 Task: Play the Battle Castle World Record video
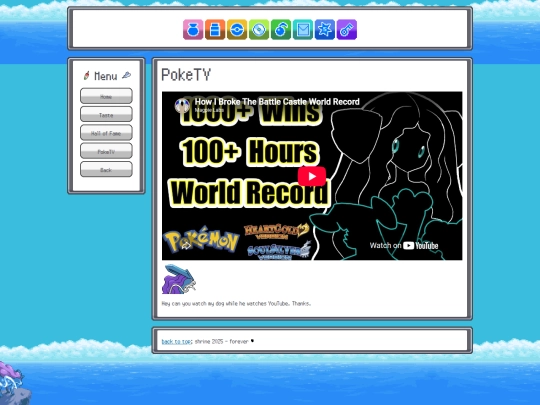tap(312, 176)
